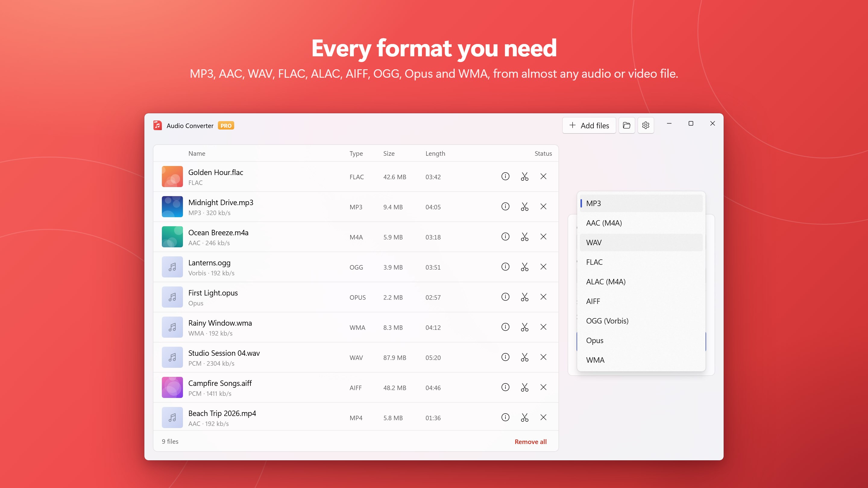Click scissors icon on Lanterns.ogg row
The image size is (868, 488).
(524, 267)
